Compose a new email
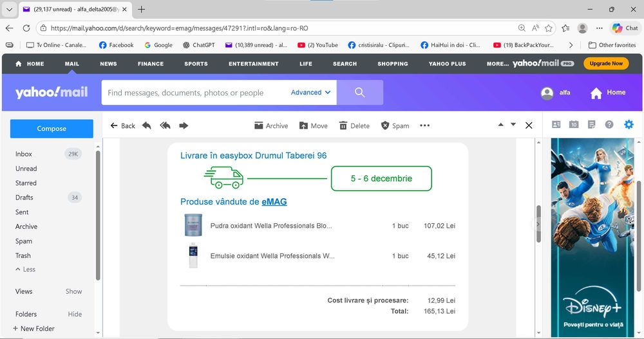 click(52, 129)
